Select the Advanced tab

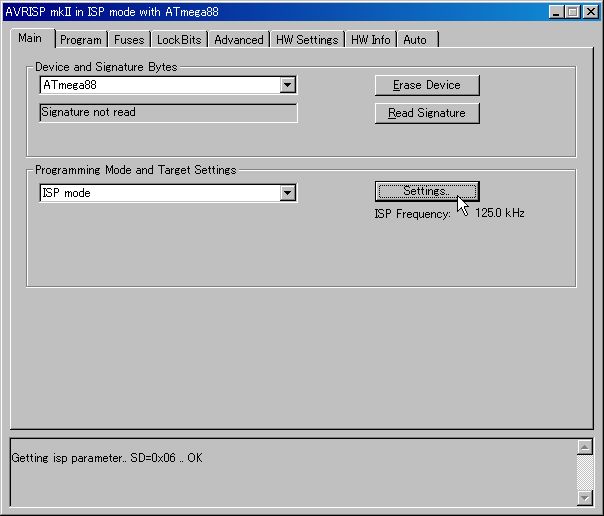[x=239, y=40]
